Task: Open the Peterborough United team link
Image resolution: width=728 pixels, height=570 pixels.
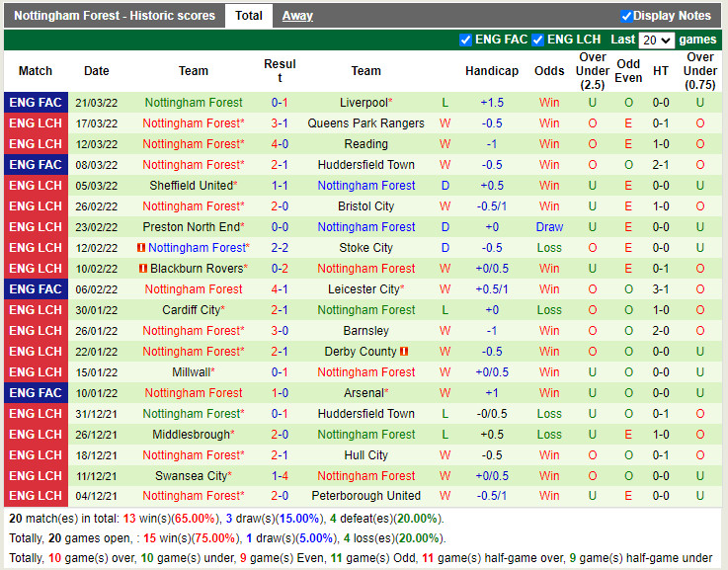Action: pos(365,496)
